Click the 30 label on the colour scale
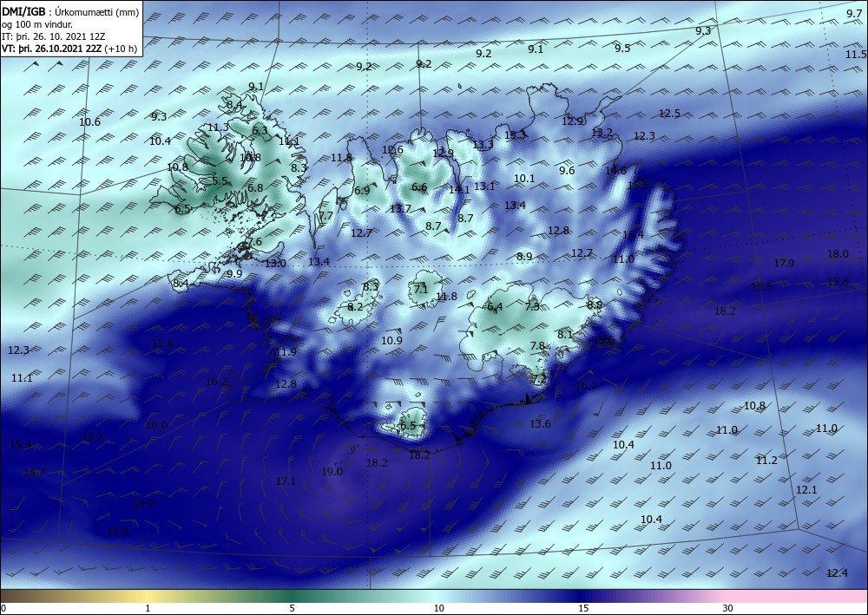 (x=727, y=609)
